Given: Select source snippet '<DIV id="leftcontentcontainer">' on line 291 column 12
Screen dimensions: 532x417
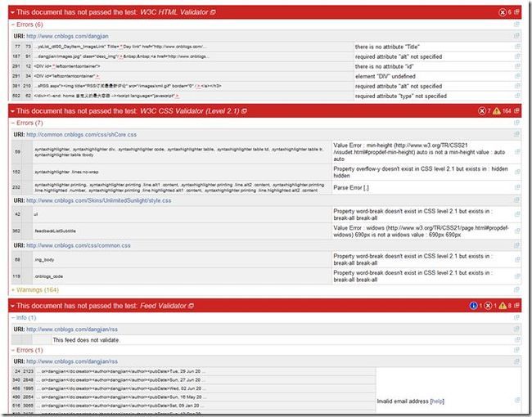Looking at the screenshot, I should (x=67, y=66).
